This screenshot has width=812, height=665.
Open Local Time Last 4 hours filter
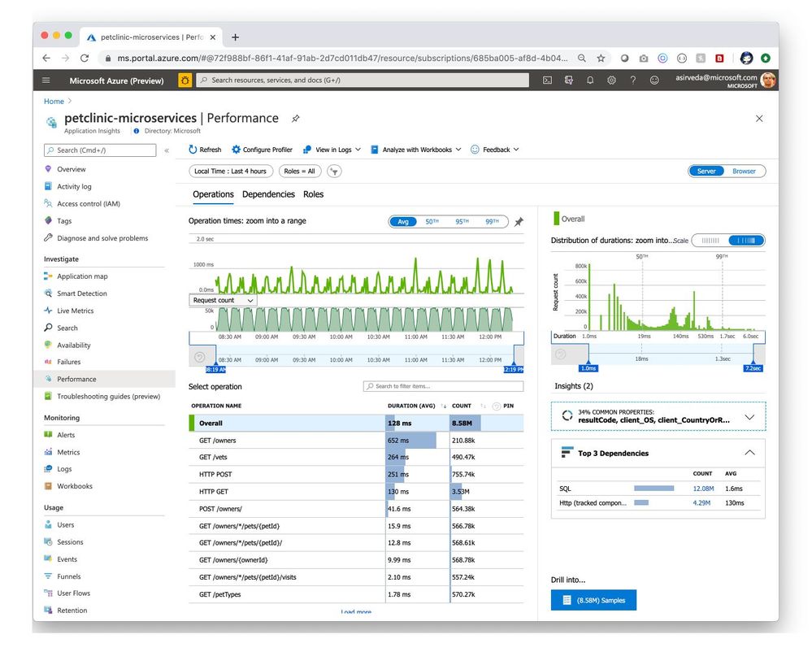(x=231, y=172)
